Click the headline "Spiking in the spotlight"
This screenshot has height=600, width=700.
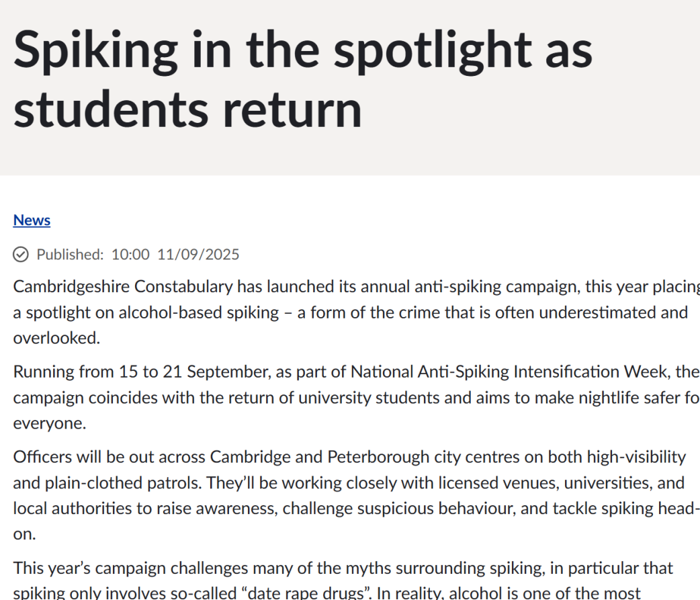coord(302,50)
